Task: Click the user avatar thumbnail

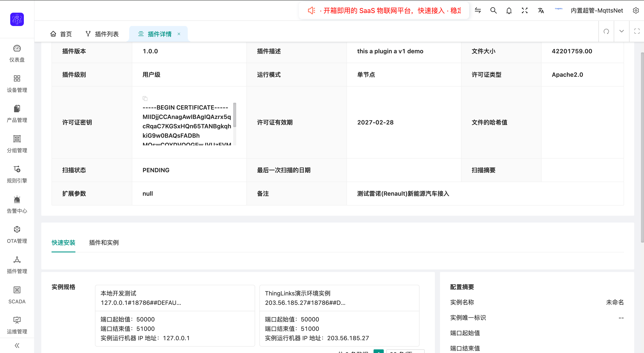Action: point(559,9)
